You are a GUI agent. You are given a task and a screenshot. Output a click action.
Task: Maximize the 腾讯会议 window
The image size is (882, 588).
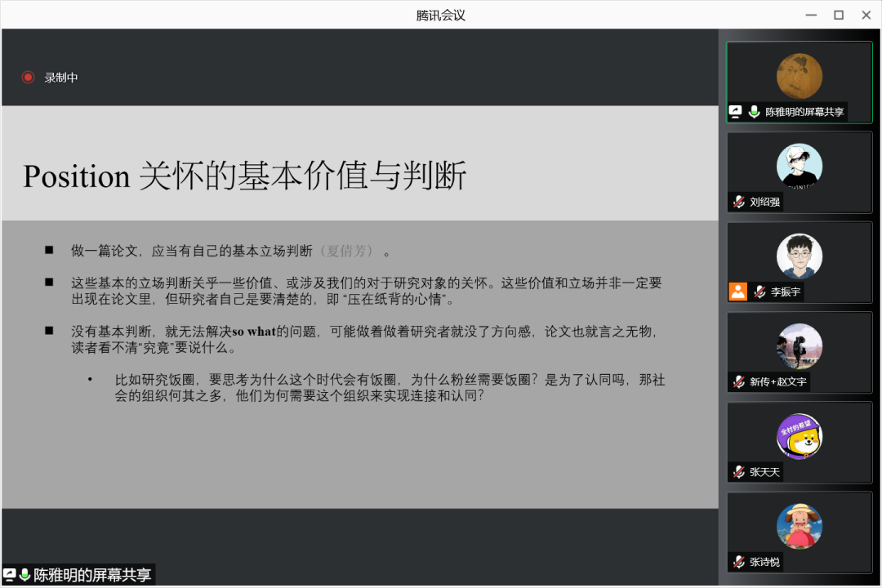click(x=838, y=15)
